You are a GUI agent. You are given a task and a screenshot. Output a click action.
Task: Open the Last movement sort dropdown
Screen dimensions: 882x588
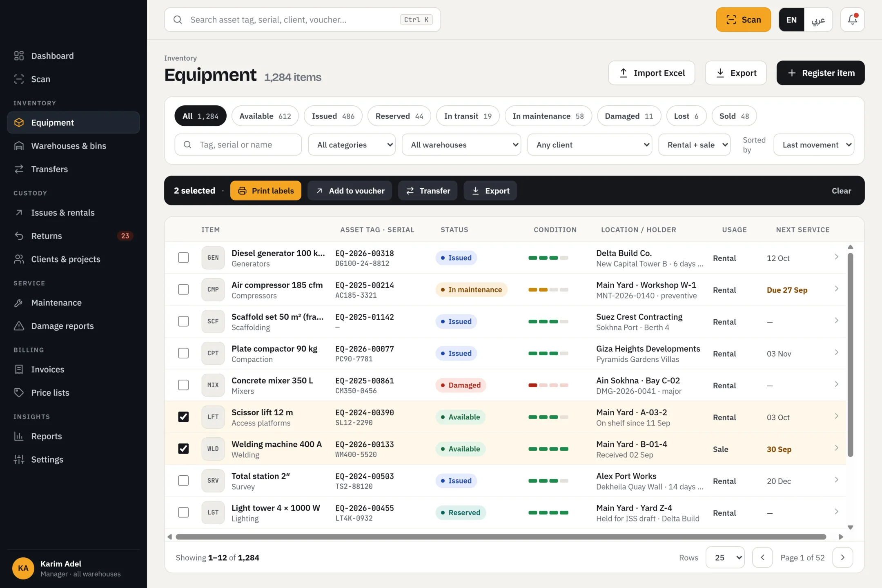pyautogui.click(x=813, y=145)
